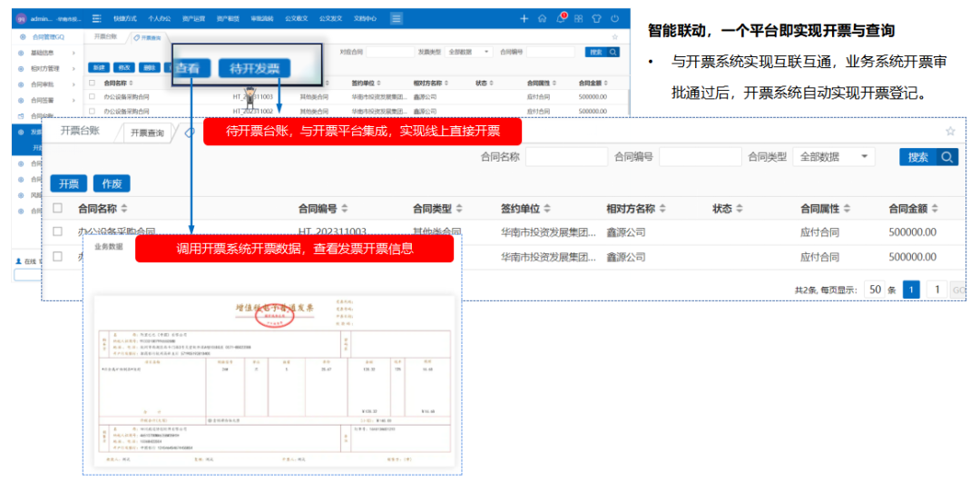Image resolution: width=980 pixels, height=482 pixels.
Task: Open 合同类型 全部数据 dropdown in enlarged panel
Action: [x=833, y=157]
